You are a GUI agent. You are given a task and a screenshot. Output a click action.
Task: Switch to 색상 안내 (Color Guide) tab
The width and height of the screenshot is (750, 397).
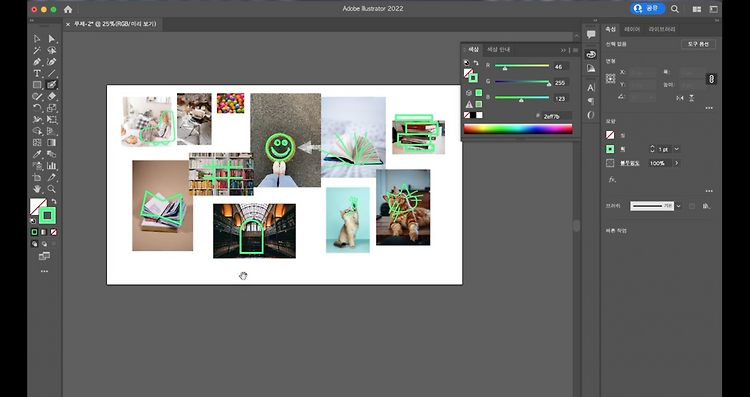tap(498, 49)
